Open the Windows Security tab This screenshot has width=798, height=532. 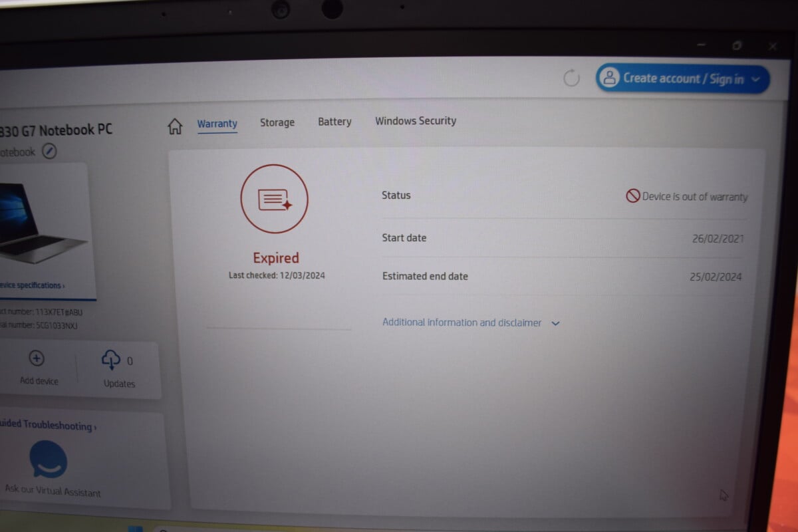pos(416,121)
